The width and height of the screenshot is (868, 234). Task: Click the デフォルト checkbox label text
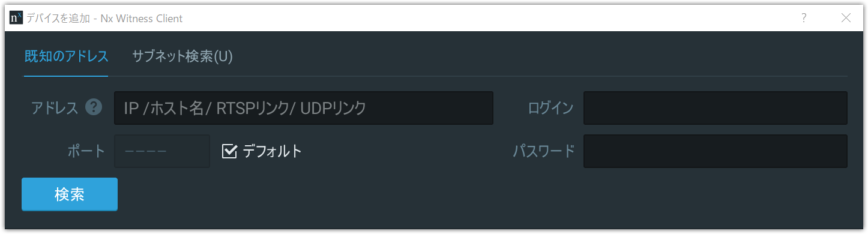[272, 151]
